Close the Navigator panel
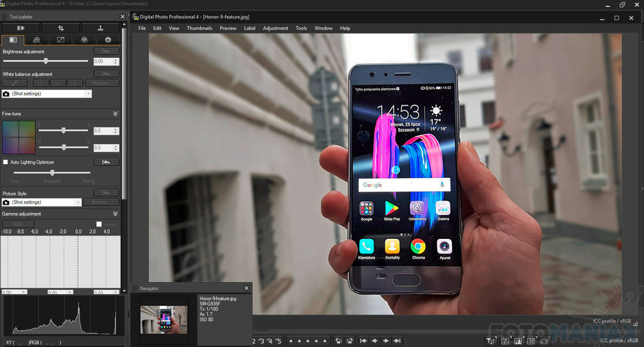This screenshot has width=644, height=347. (x=247, y=289)
